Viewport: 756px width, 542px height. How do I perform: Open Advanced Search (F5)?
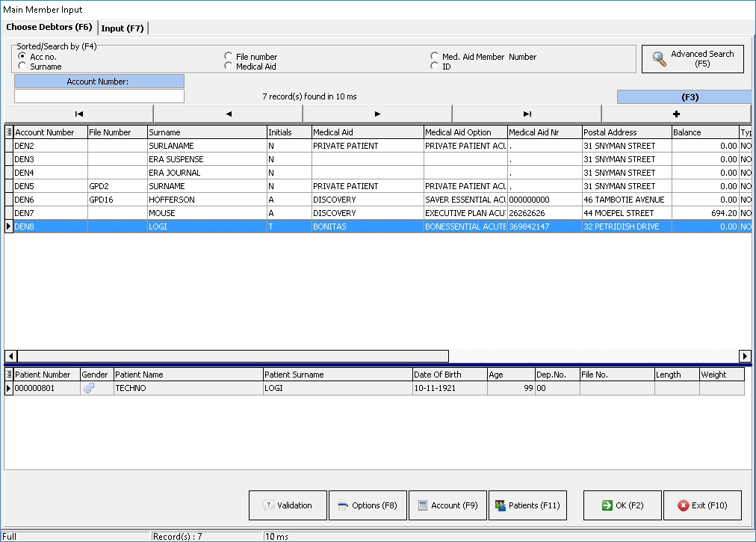tap(693, 59)
